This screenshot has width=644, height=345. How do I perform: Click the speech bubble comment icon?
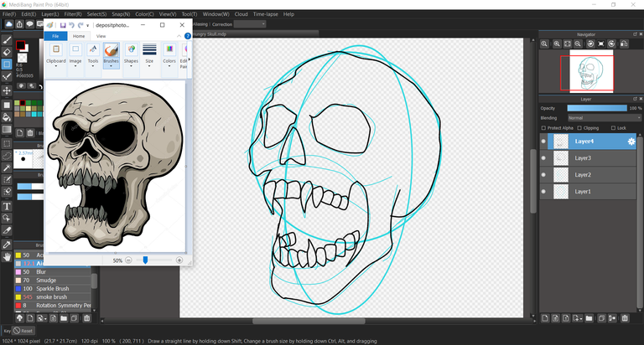pyautogui.click(x=29, y=24)
